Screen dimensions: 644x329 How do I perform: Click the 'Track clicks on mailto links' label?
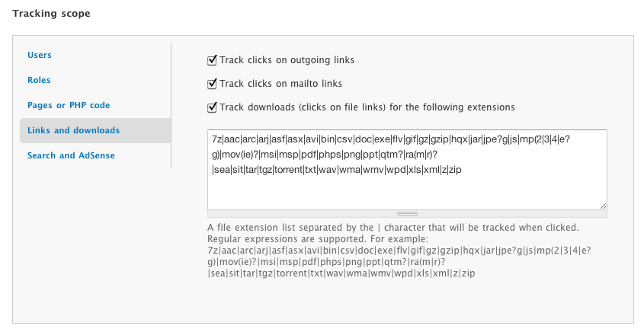click(x=281, y=84)
